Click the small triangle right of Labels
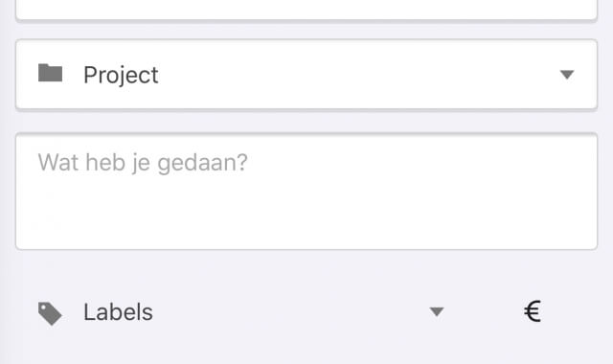This screenshot has width=613, height=364. click(x=437, y=311)
